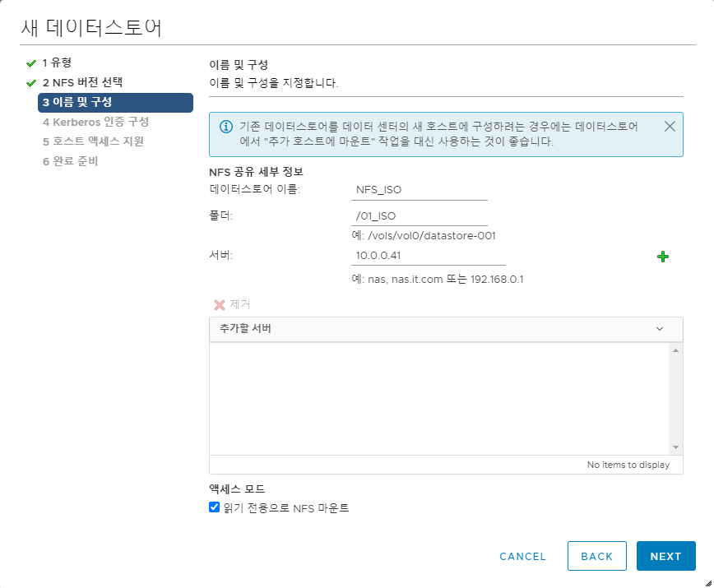Viewport: 714px width, 588px height.
Task: Click the NFS 공유 세부 정보 heading
Action: (x=256, y=172)
